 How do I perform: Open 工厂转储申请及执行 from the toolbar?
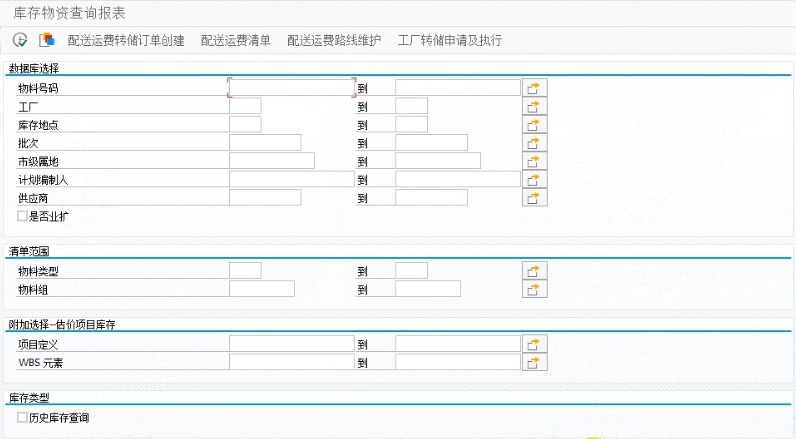[449, 41]
